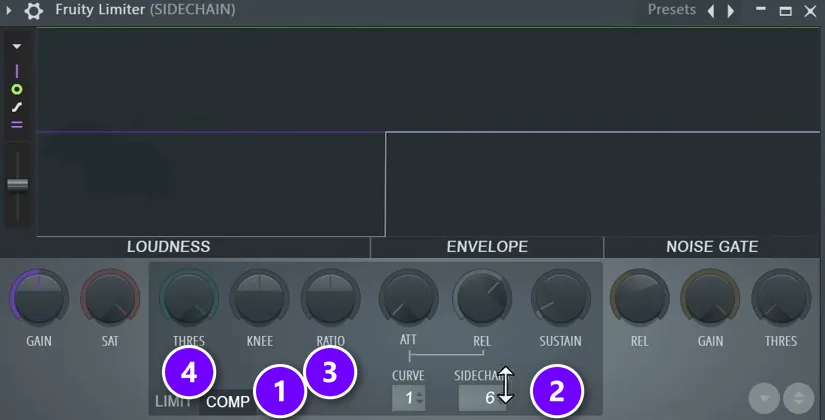This screenshot has width=825, height=420.
Task: Click the CURVE value stepper
Action: pos(409,398)
